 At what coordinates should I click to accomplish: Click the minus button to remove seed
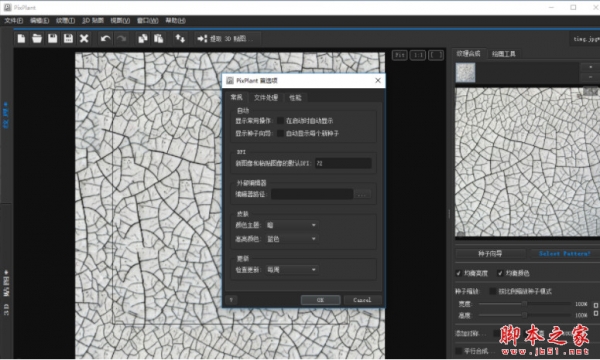590,77
